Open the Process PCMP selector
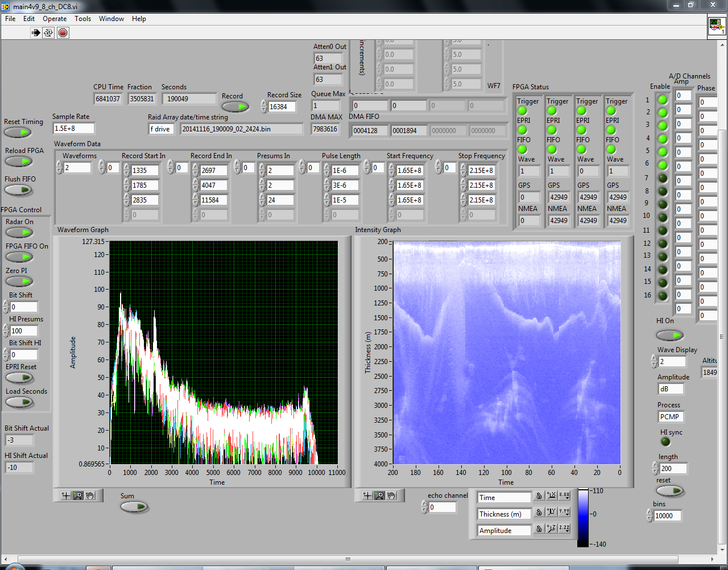The image size is (728, 570). tap(670, 417)
